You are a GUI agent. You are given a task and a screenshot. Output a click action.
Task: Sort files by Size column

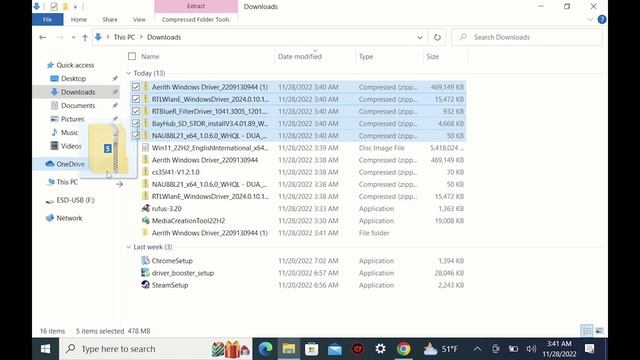click(433, 57)
